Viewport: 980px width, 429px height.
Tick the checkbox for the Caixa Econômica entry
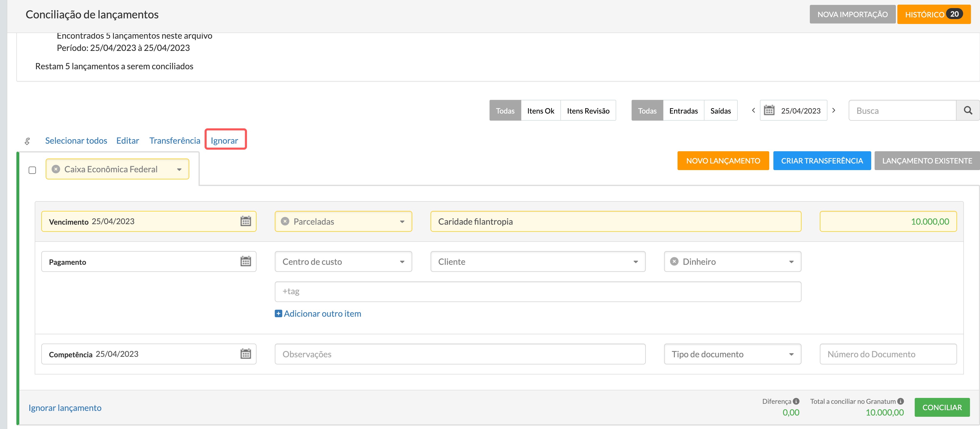click(32, 170)
